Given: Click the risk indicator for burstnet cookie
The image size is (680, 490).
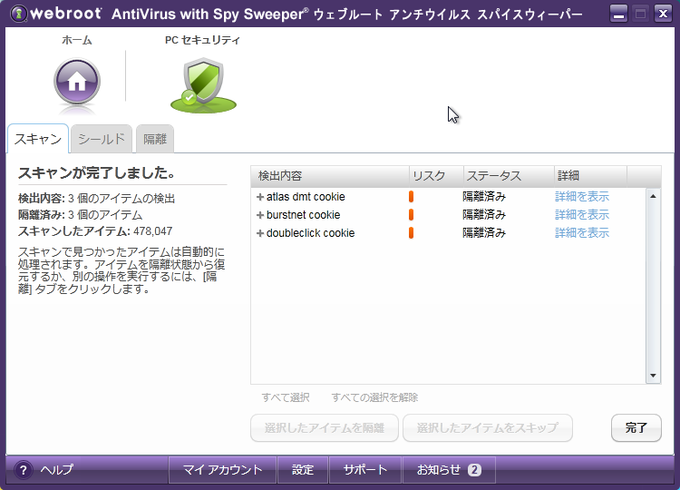Looking at the screenshot, I should [x=411, y=215].
